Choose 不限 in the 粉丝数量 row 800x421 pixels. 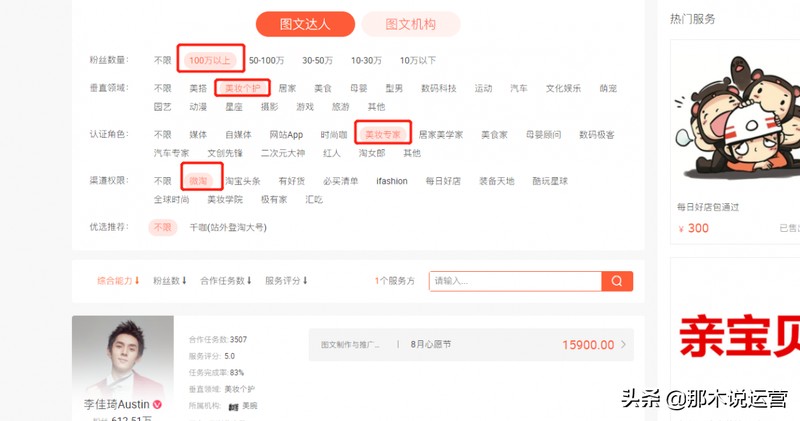[x=163, y=60]
